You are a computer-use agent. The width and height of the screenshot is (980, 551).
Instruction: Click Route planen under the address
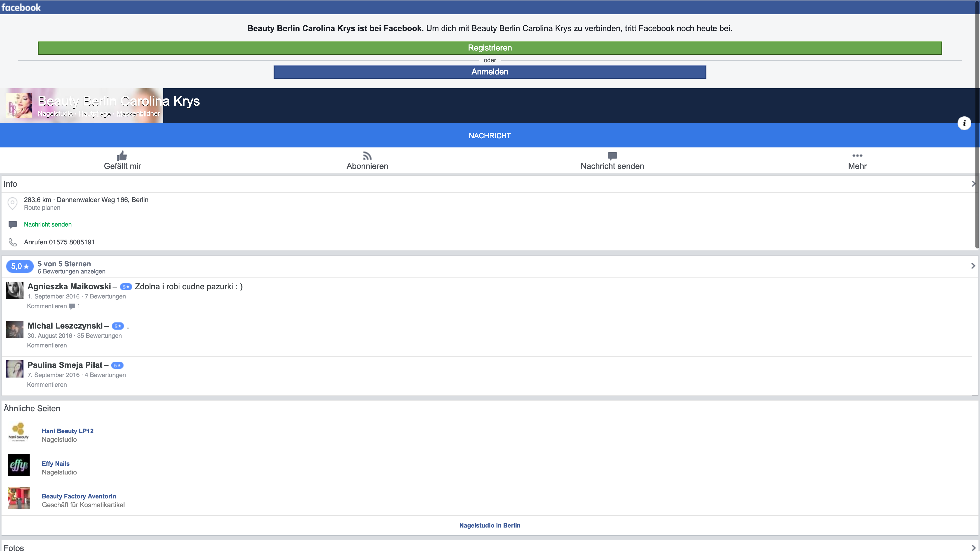click(42, 208)
